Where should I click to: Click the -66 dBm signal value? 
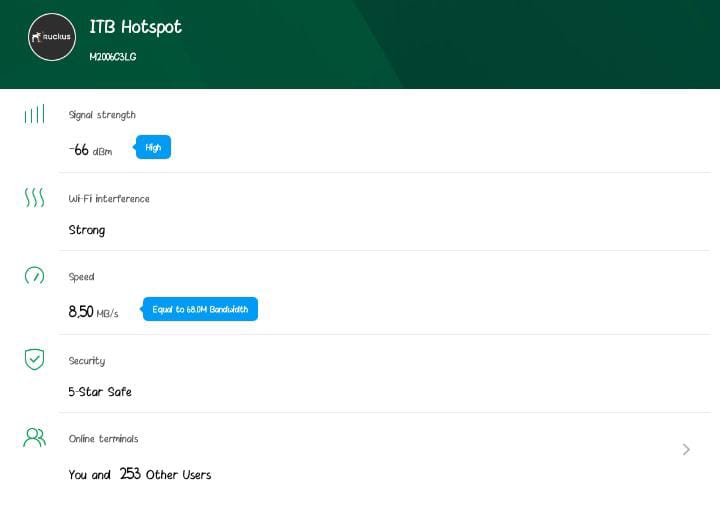[x=90, y=150]
